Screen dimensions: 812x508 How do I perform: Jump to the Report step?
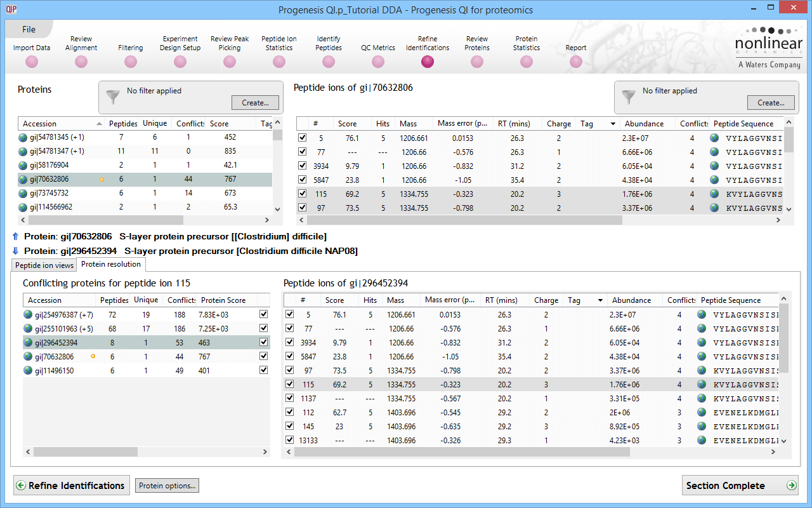pyautogui.click(x=576, y=62)
